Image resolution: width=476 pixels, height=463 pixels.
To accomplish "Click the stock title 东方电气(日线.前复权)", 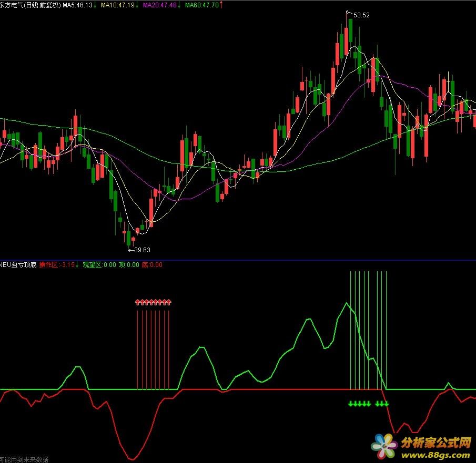I will (x=31, y=5).
